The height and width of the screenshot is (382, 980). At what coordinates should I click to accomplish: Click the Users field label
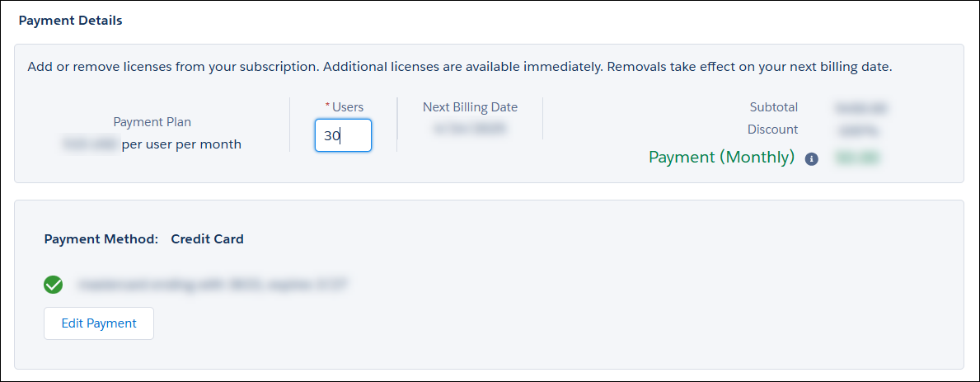pyautogui.click(x=347, y=106)
